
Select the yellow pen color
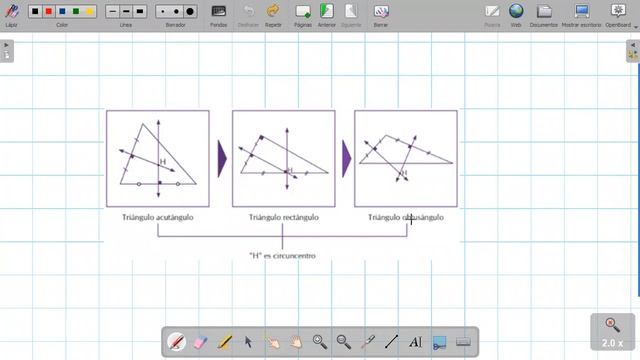pos(89,11)
